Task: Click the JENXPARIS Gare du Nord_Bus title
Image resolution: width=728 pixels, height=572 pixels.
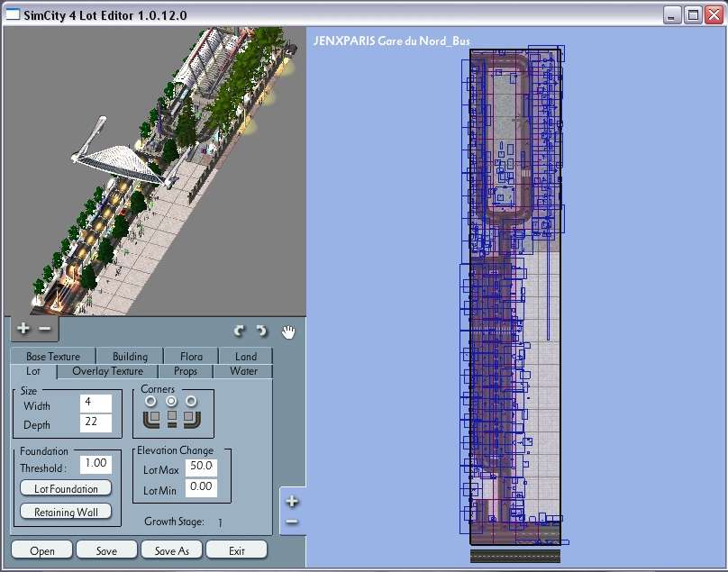Action: click(391, 41)
